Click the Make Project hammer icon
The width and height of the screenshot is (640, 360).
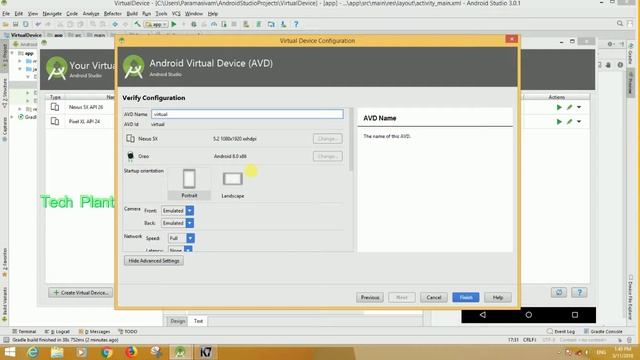point(138,24)
